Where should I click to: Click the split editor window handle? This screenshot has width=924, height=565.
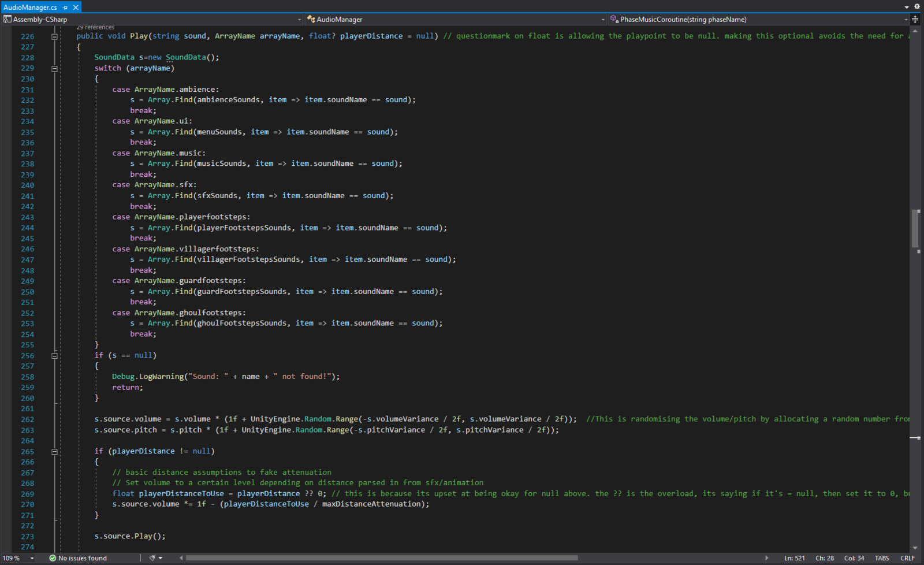(915, 20)
